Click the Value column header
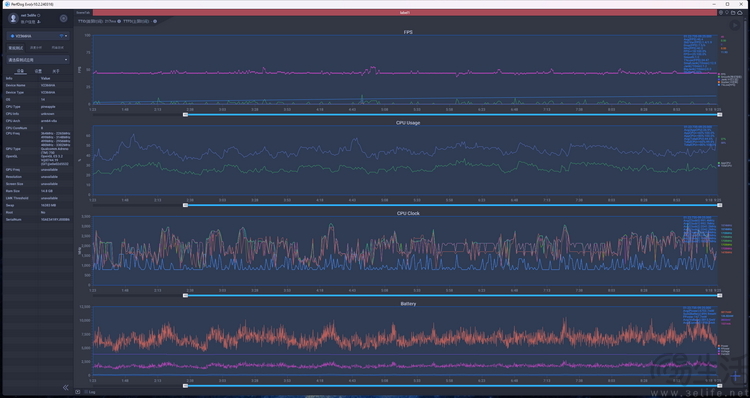The width and height of the screenshot is (750, 398). 45,78
